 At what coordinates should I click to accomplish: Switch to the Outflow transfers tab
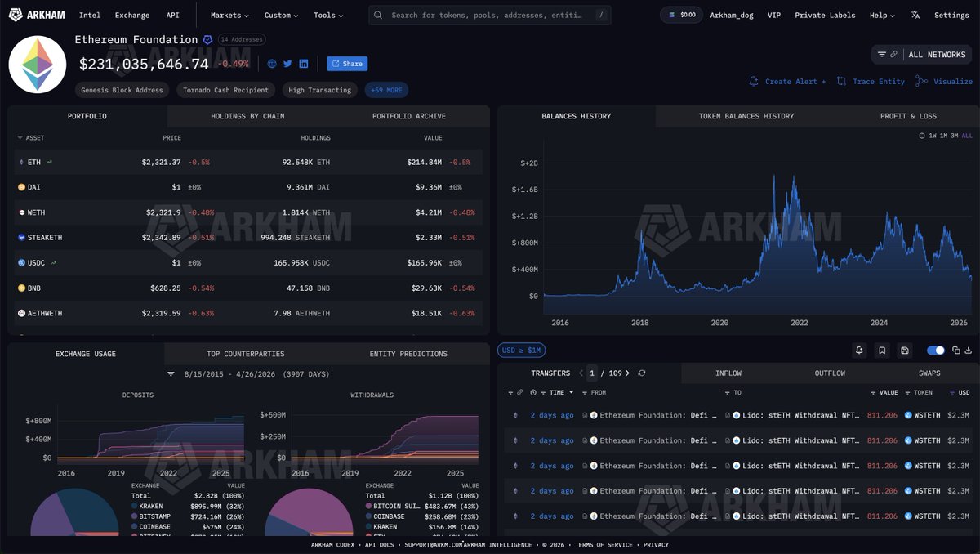click(x=830, y=373)
